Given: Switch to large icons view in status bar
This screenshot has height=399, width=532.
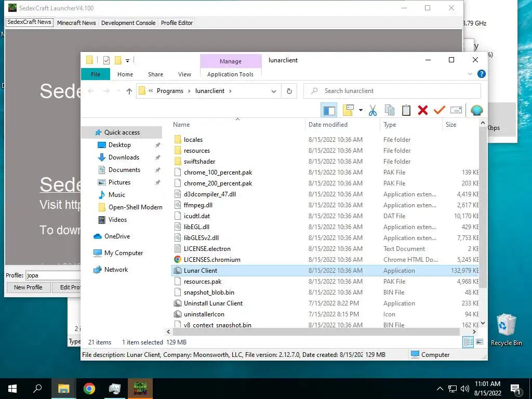Looking at the screenshot, I should click(480, 342).
